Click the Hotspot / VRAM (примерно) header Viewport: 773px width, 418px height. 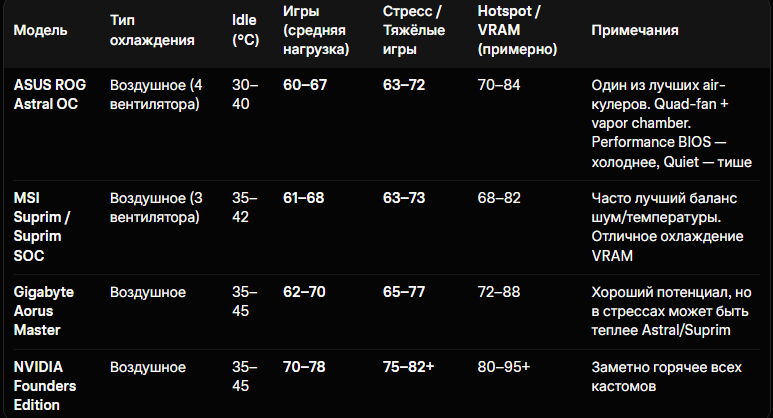[x=517, y=31]
